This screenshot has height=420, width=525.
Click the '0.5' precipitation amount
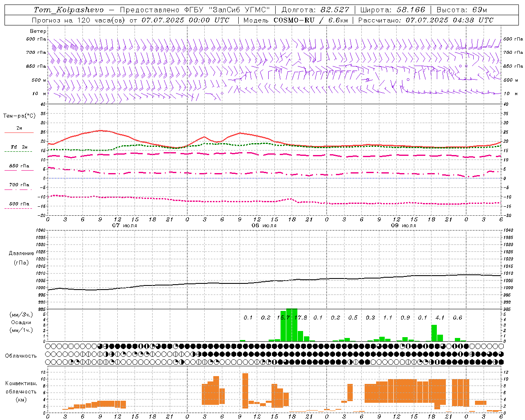click(353, 317)
